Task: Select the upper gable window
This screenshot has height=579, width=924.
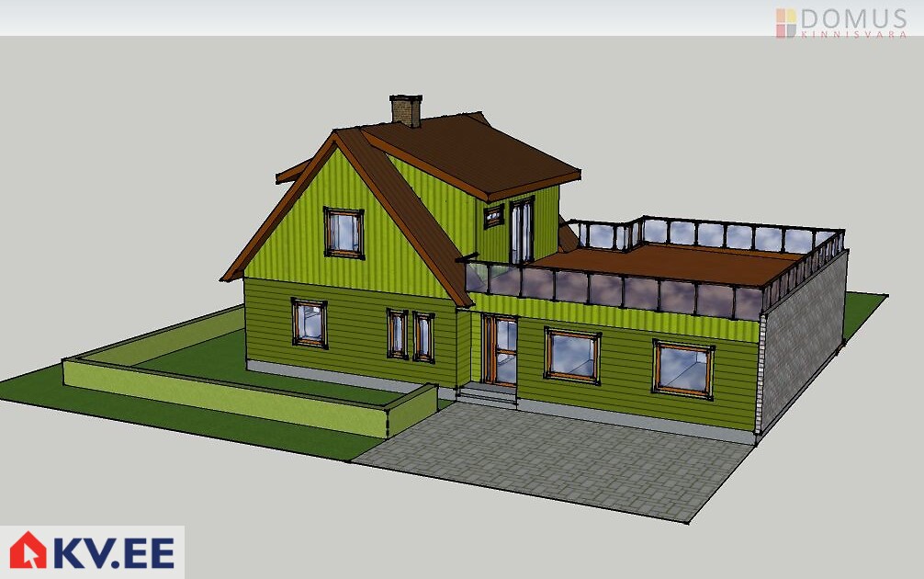Action: click(x=344, y=233)
